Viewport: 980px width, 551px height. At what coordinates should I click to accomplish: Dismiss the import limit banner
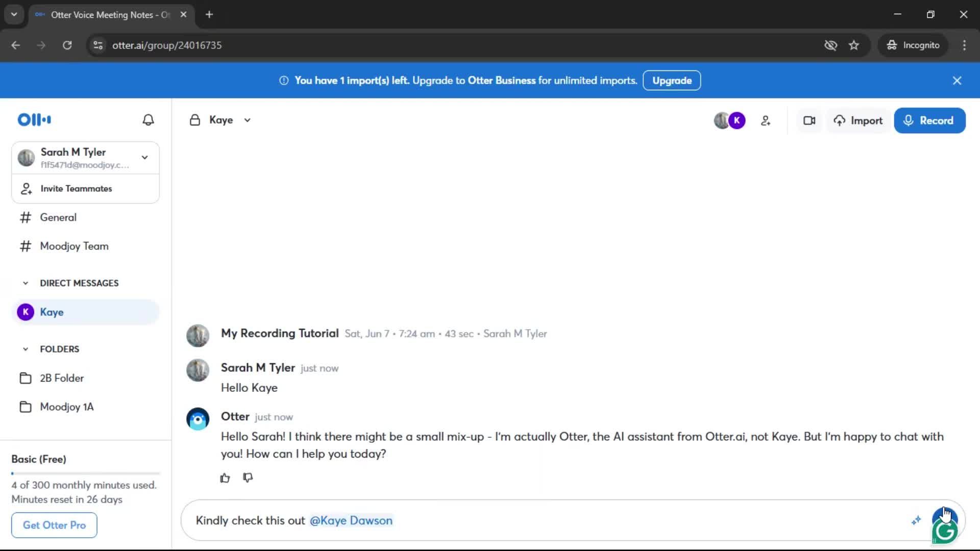coord(957,81)
